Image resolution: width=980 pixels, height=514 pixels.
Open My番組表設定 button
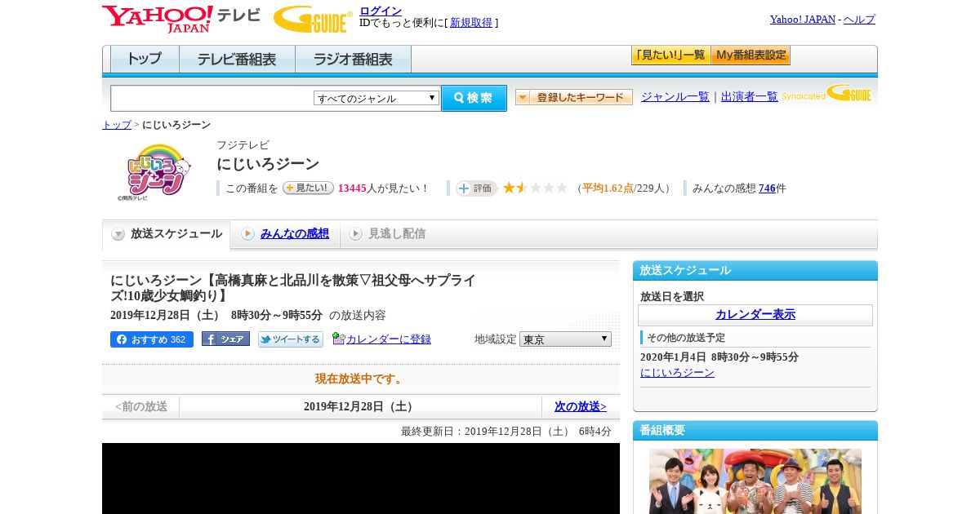[751, 55]
